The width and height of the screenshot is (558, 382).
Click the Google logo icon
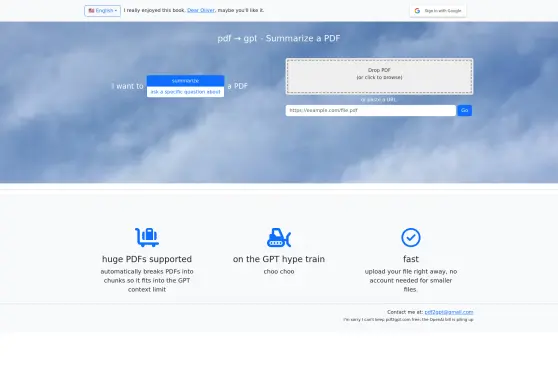click(x=417, y=11)
